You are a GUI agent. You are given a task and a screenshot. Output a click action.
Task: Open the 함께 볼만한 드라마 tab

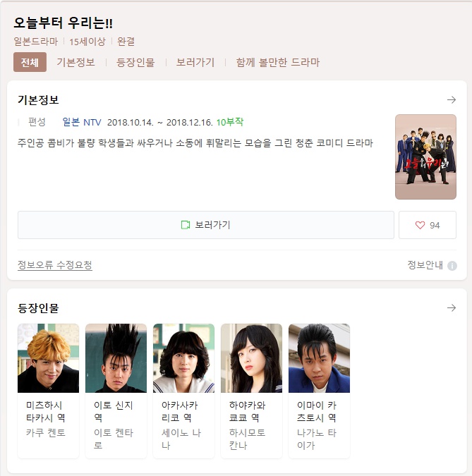coord(277,62)
